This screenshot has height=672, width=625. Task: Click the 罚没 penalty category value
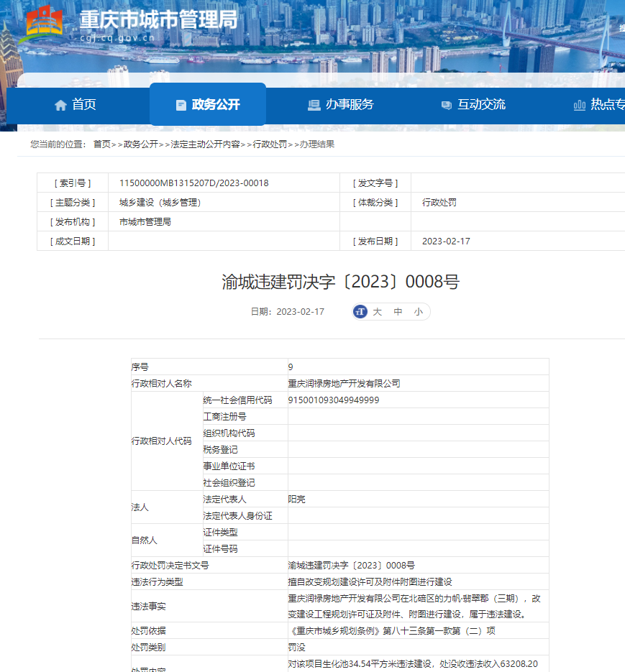[x=296, y=648]
